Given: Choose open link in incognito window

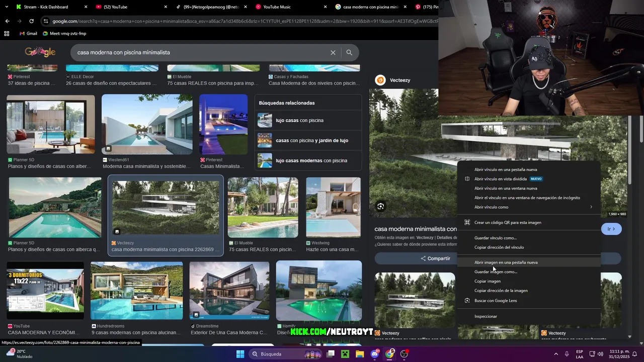Looking at the screenshot, I should click(x=528, y=198).
